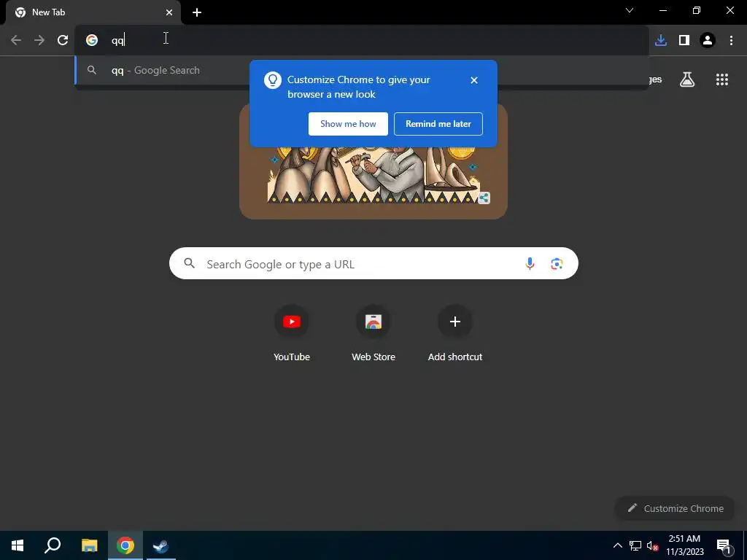
Task: Start voice search with the microphone icon
Action: point(530,263)
